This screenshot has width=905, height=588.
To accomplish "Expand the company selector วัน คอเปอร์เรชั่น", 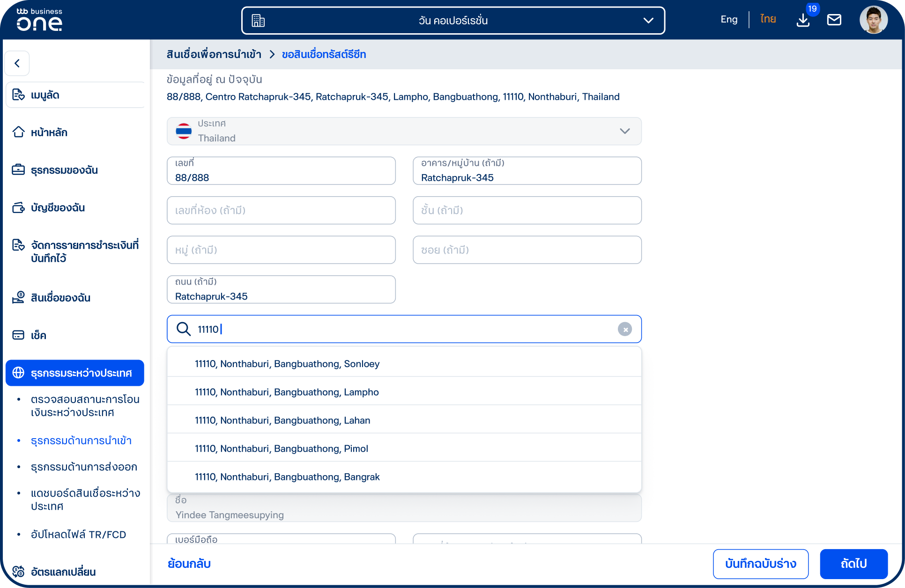I will (x=453, y=21).
